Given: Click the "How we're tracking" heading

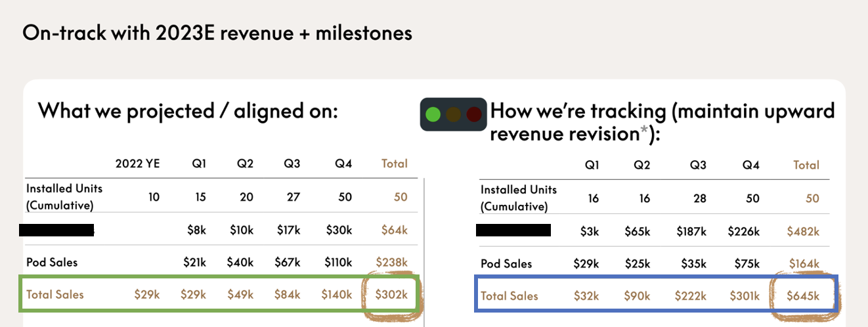Looking at the screenshot, I should coord(662,110).
